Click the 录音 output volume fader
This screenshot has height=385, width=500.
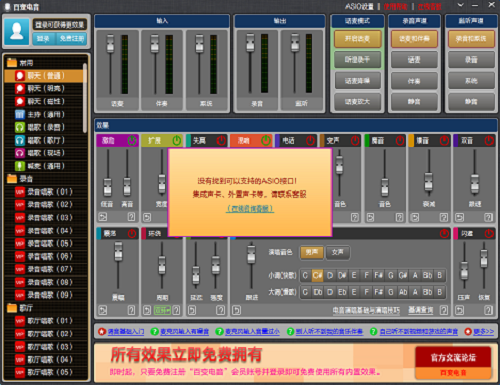click(x=250, y=43)
